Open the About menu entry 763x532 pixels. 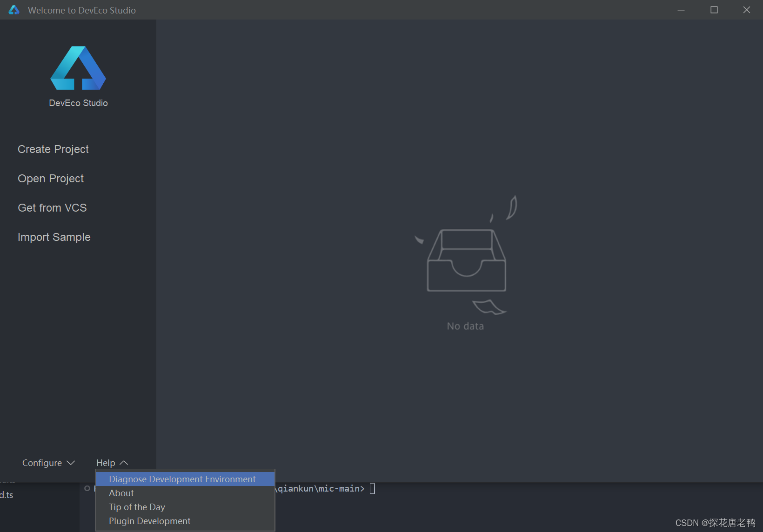[185, 493]
